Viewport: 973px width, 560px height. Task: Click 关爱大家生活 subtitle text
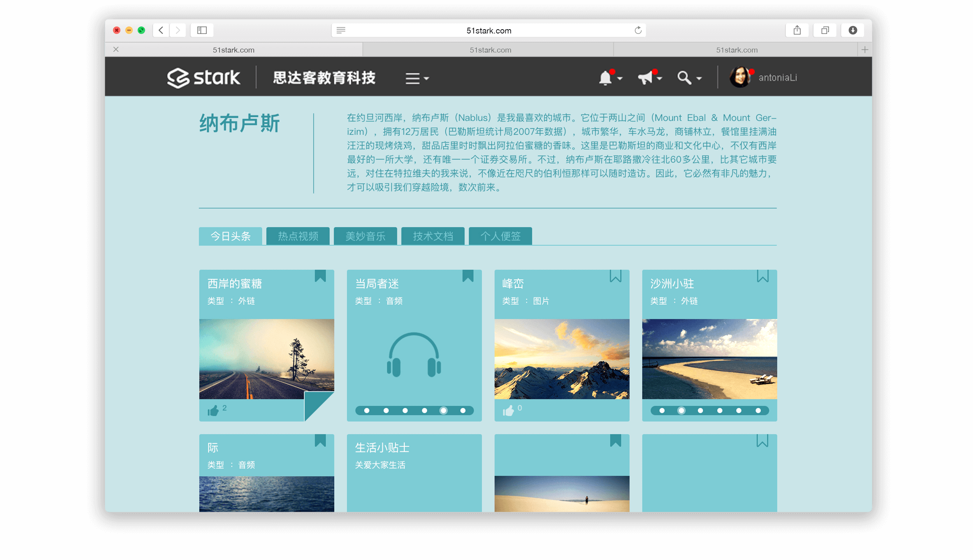point(380,465)
